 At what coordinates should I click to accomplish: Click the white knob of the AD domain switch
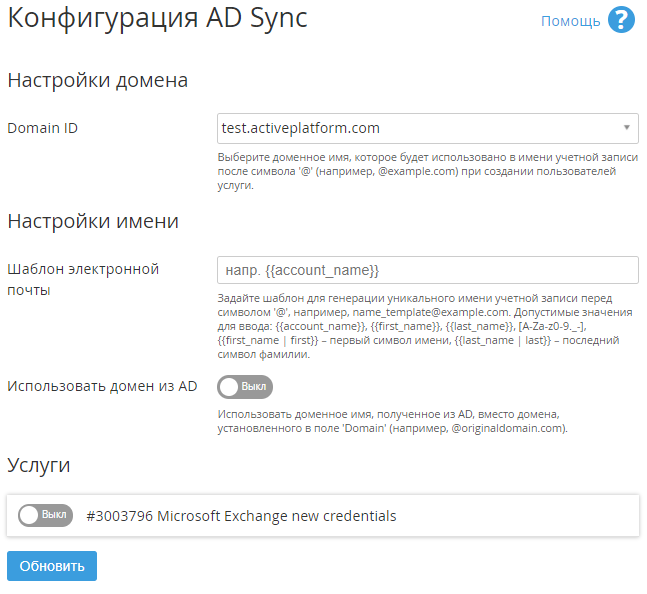click(x=230, y=386)
